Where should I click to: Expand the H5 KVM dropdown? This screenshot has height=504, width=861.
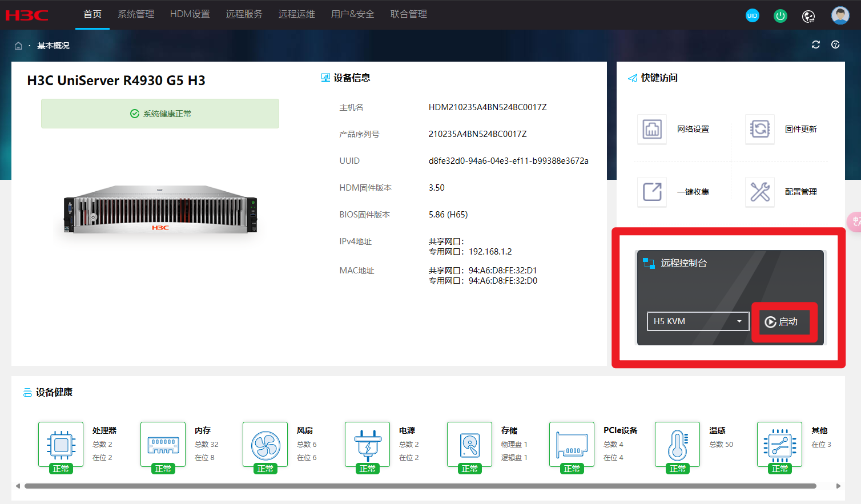(697, 321)
